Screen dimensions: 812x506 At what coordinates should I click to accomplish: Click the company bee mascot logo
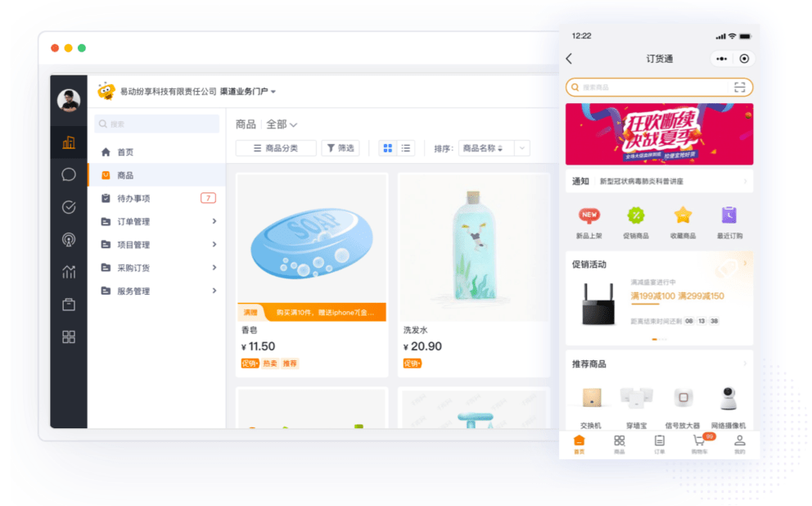pos(106,91)
